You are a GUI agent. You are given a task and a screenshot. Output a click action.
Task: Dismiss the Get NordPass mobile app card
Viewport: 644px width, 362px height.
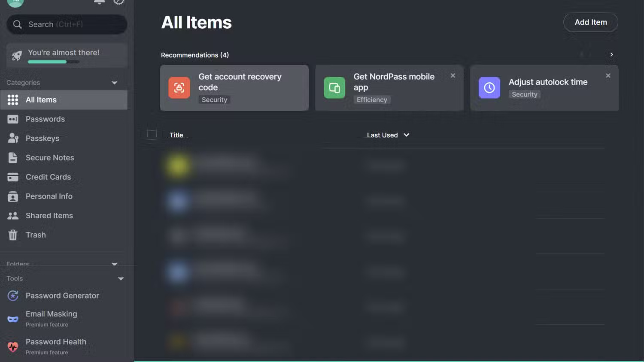[453, 75]
